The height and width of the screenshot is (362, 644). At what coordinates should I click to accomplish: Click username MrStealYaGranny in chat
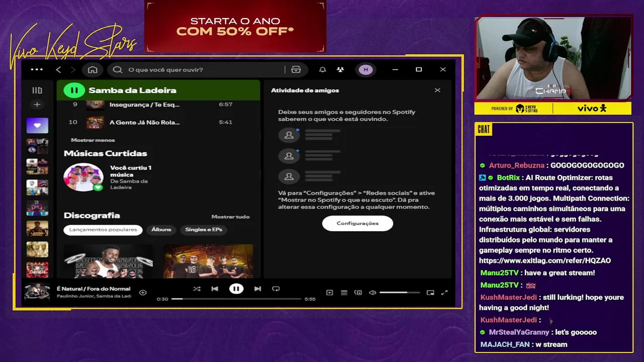coord(520,332)
